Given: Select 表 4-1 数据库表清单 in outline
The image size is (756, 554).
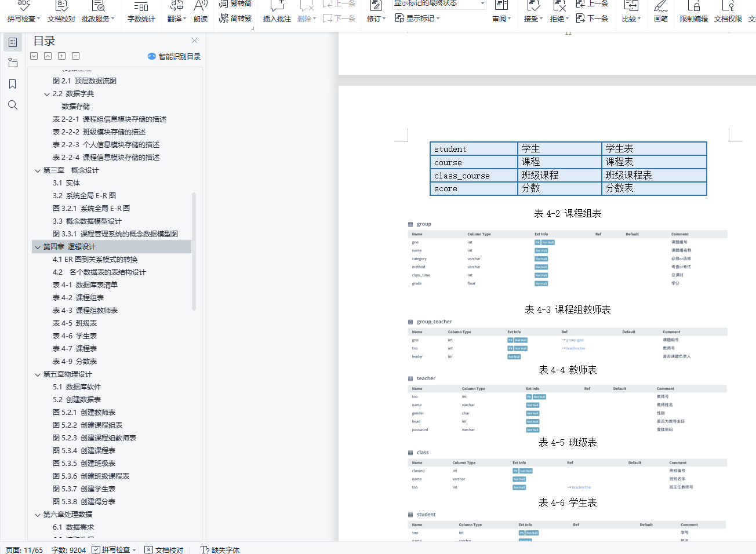Looking at the screenshot, I should pos(85,285).
